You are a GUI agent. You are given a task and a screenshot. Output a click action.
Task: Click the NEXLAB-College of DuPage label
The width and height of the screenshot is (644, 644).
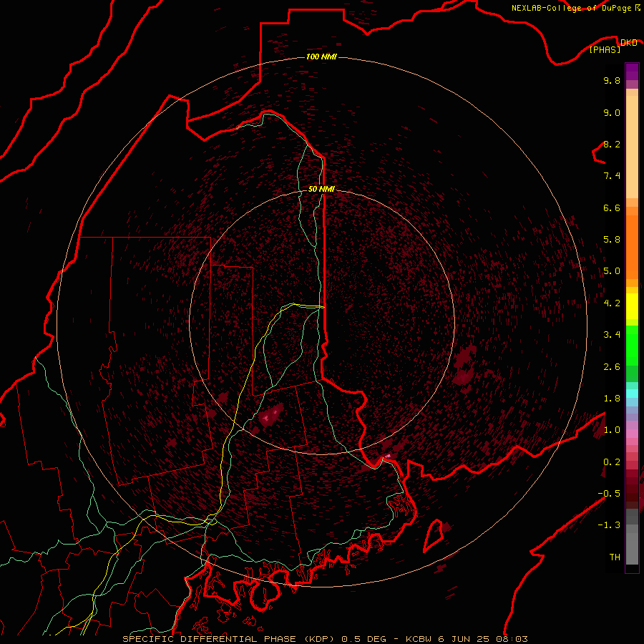click(572, 8)
